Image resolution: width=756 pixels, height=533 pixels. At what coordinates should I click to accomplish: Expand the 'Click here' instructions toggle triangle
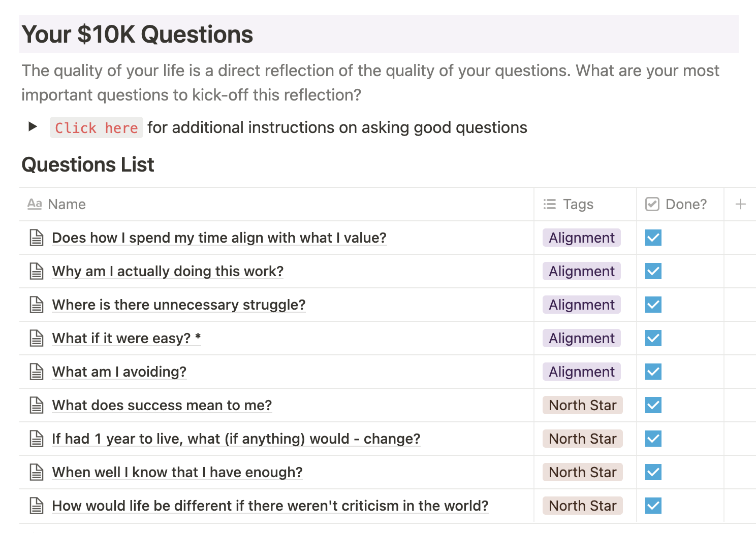(33, 127)
